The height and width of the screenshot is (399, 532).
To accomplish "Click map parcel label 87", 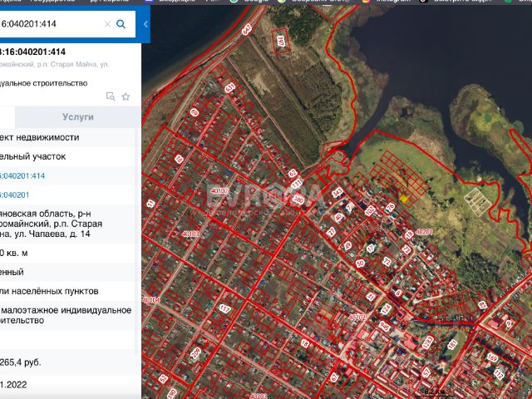I will point(482,305).
